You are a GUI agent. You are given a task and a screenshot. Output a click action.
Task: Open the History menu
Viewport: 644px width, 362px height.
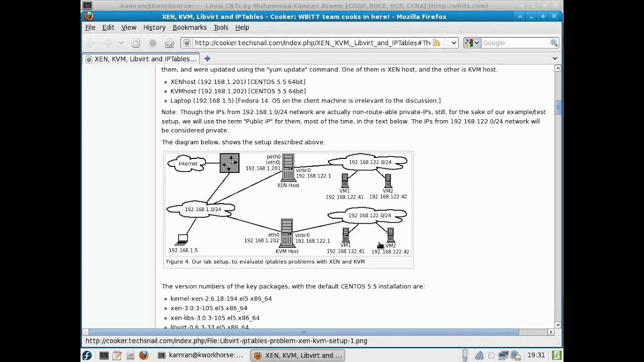click(154, 28)
